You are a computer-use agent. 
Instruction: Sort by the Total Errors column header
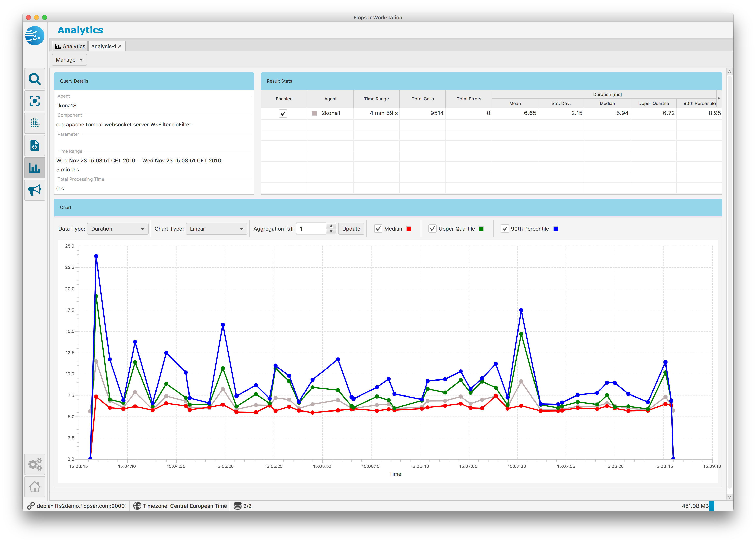469,99
